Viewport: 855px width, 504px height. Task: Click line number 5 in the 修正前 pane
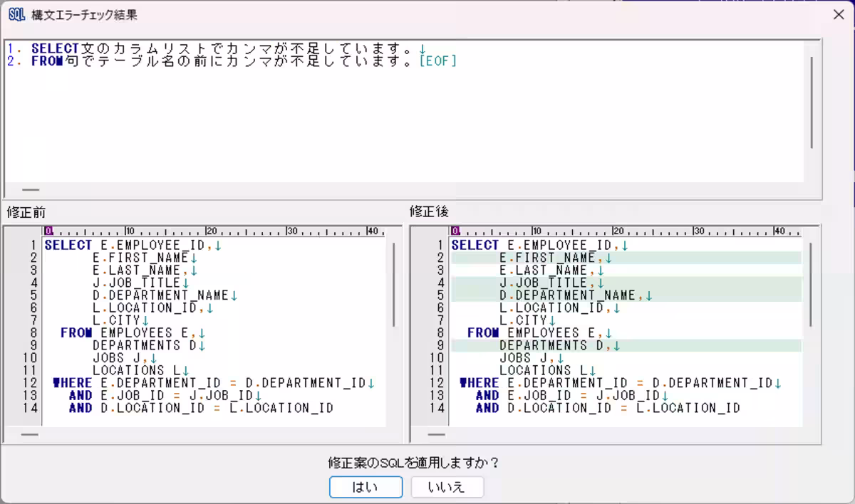coord(33,295)
